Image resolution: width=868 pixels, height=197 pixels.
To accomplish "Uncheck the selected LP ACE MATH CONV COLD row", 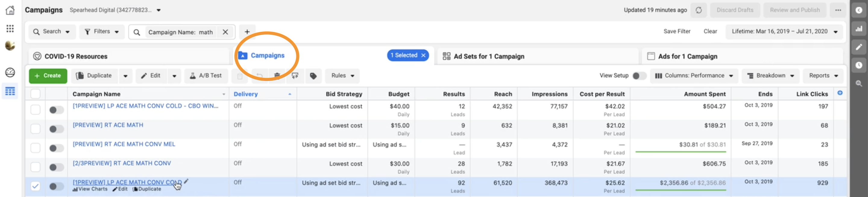I will [x=35, y=186].
